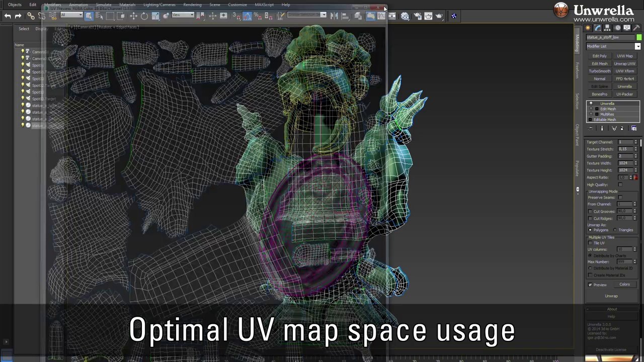Click the Render Production teapot icon
The image size is (644, 362).
coord(440,16)
